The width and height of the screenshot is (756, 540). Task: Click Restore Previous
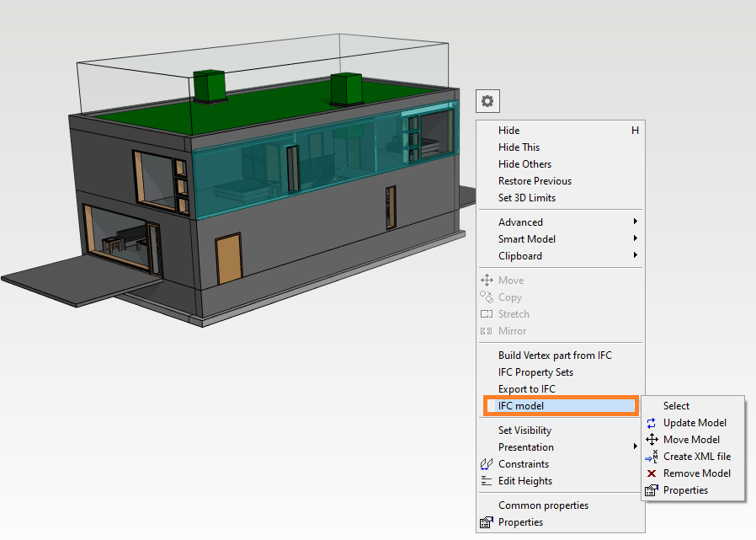pyautogui.click(x=534, y=180)
